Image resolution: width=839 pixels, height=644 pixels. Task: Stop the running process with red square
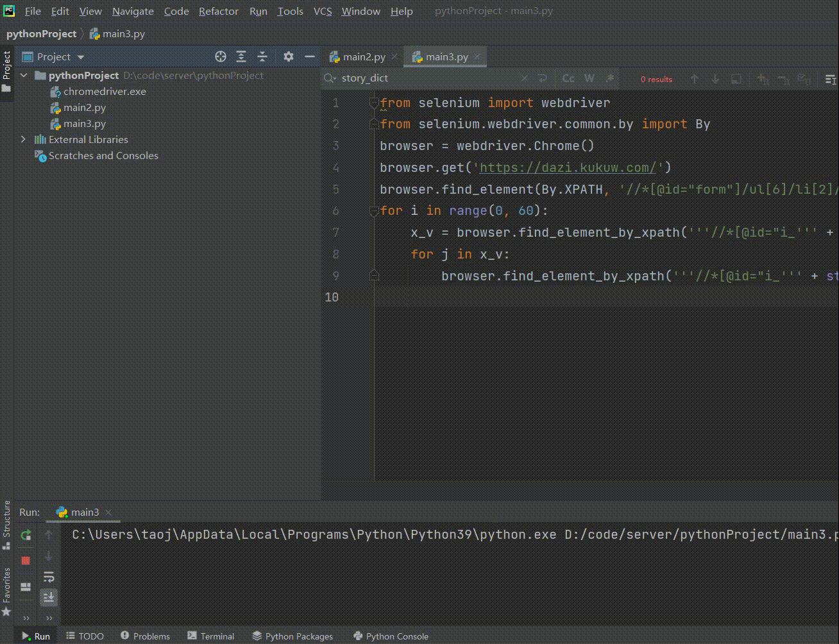(x=26, y=560)
